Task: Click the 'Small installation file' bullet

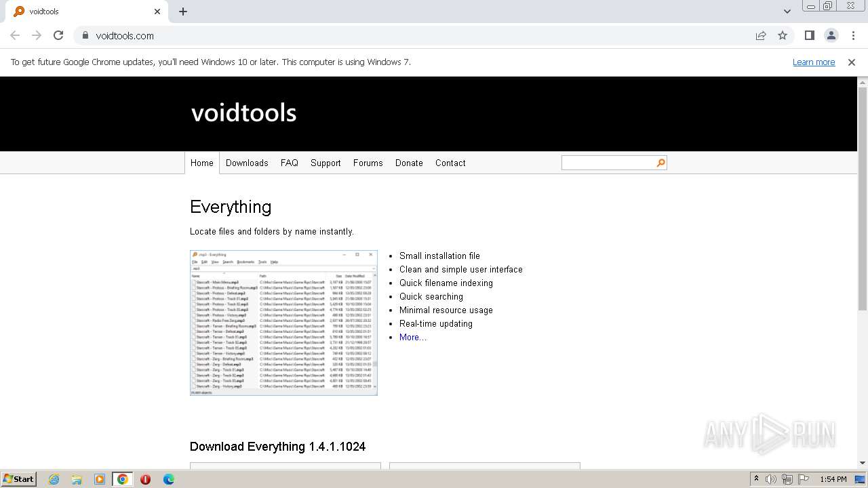Action: pyautogui.click(x=439, y=256)
